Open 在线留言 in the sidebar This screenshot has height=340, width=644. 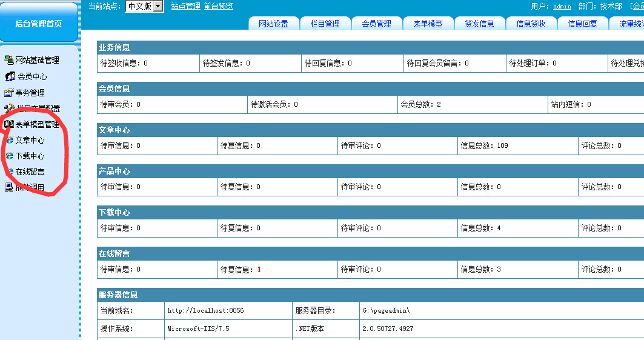(x=30, y=172)
